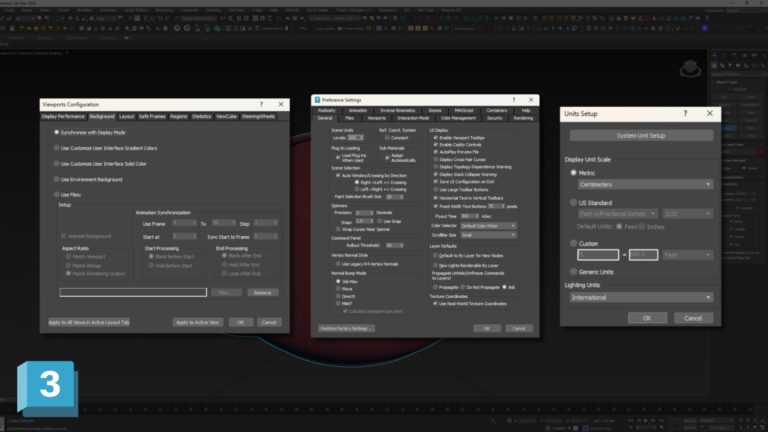Click Remove button for background file
Viewport: 768px width, 432px height.
(x=263, y=292)
